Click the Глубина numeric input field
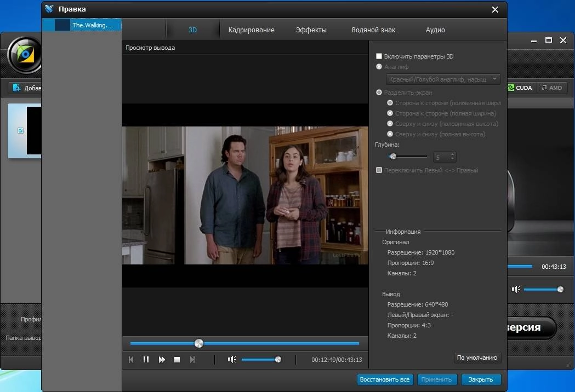This screenshot has height=392, width=575. pos(441,157)
